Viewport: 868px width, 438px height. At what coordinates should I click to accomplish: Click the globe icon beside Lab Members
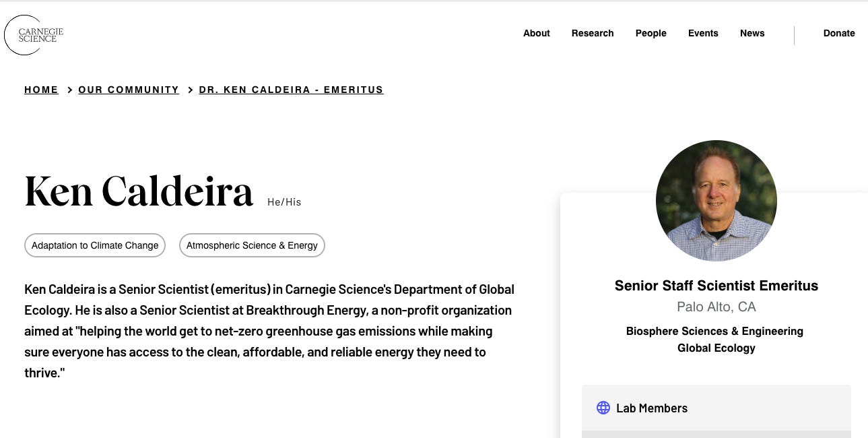[x=603, y=408]
